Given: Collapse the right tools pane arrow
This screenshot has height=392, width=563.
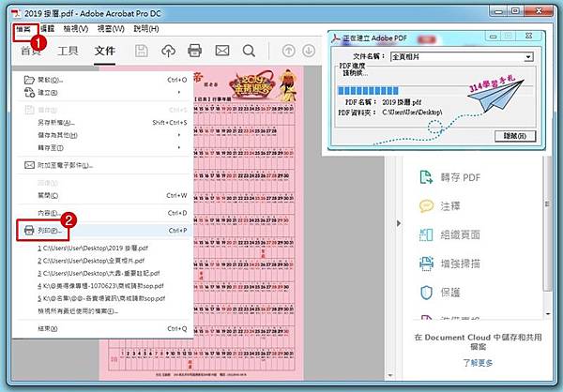Looking at the screenshot, I should 399,223.
